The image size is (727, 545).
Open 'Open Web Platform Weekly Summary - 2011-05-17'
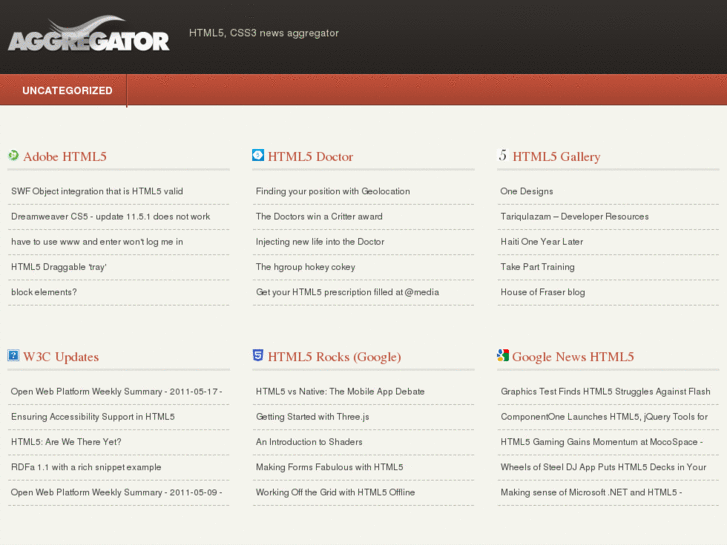(116, 391)
